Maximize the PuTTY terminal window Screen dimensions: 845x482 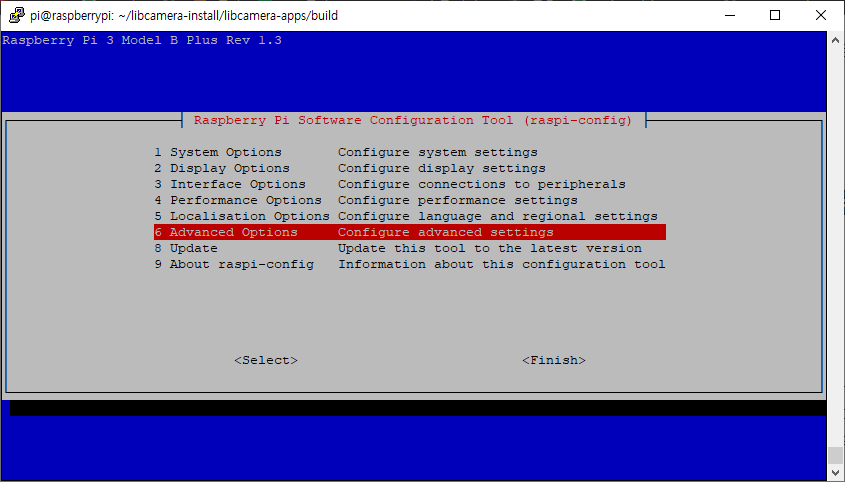point(775,15)
